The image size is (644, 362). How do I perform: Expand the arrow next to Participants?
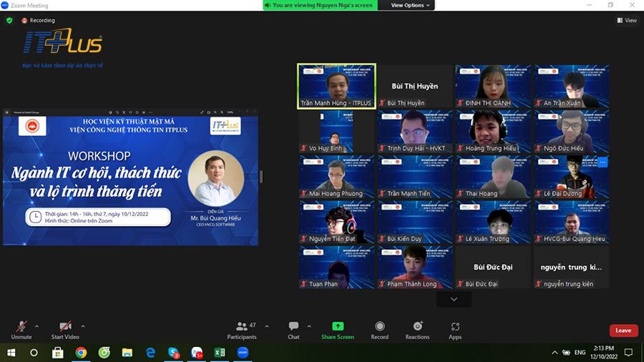click(267, 326)
